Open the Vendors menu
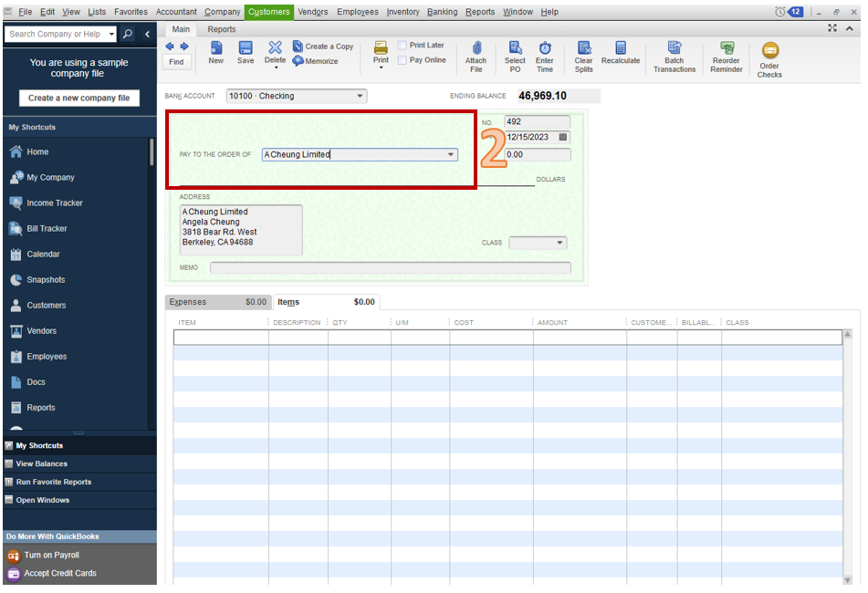The width and height of the screenshot is (868, 593). 313,12
